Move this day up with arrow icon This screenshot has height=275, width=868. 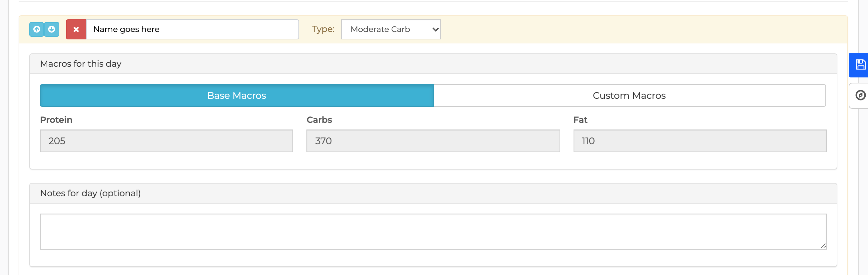click(37, 29)
